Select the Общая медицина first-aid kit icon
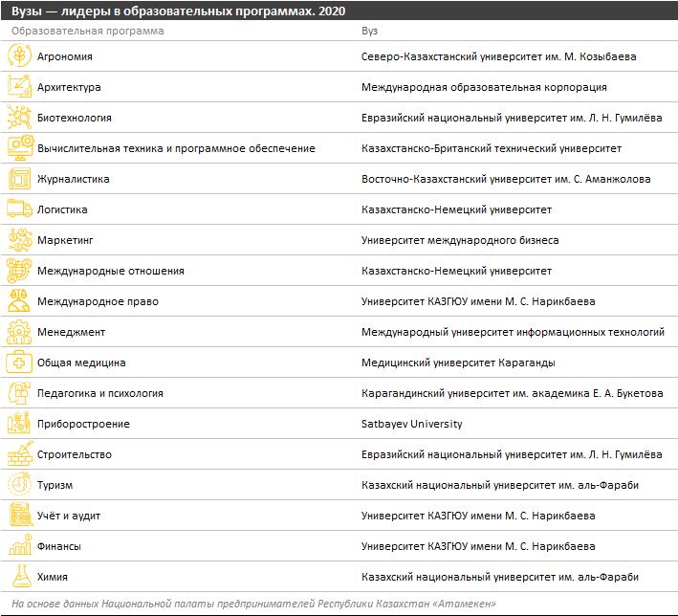 pos(19,363)
